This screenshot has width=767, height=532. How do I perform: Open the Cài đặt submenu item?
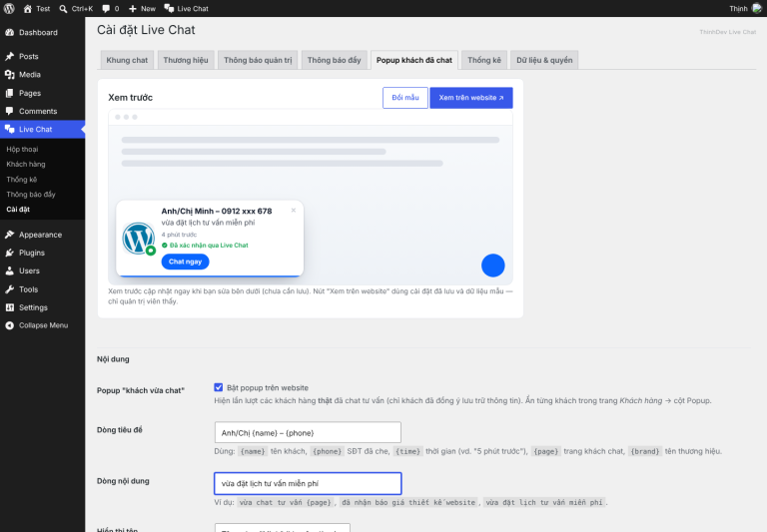click(x=18, y=210)
